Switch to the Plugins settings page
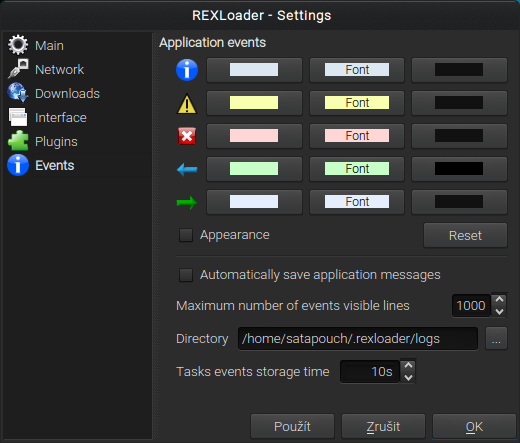Screen dimensions: 520x443 (56, 141)
